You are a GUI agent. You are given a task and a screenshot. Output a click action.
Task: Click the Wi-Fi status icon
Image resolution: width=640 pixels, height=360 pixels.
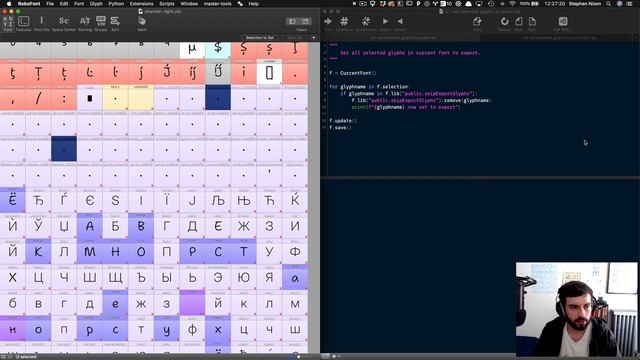(x=512, y=4)
